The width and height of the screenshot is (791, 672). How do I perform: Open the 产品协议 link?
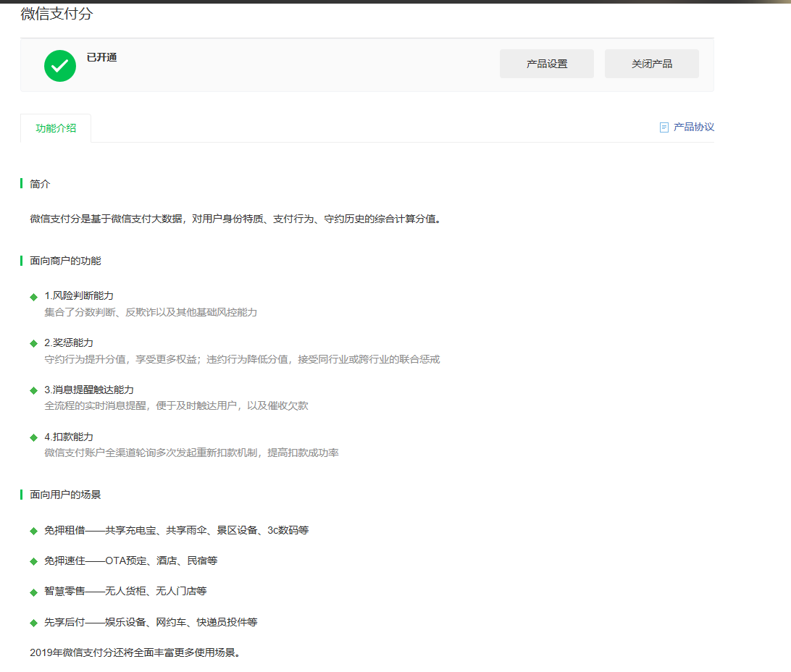(x=694, y=127)
